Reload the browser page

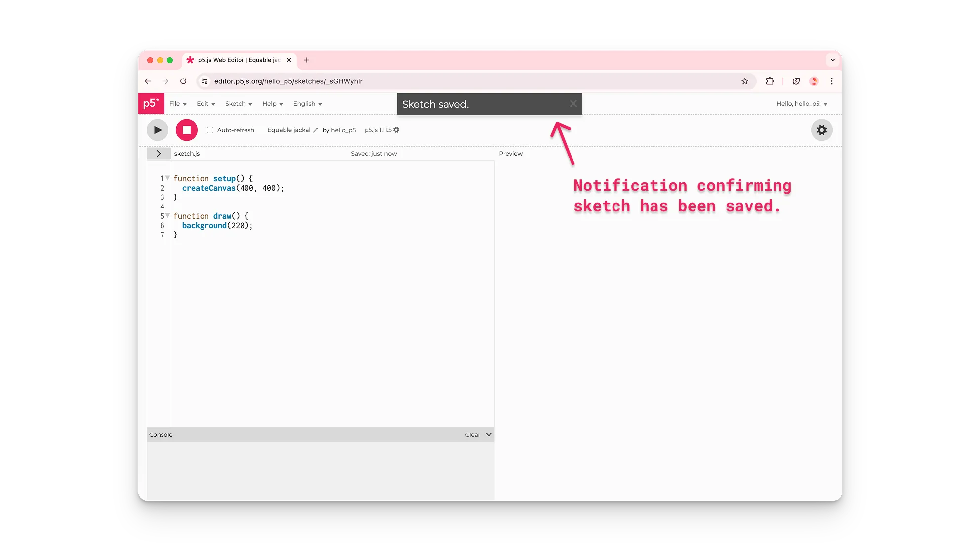183,81
